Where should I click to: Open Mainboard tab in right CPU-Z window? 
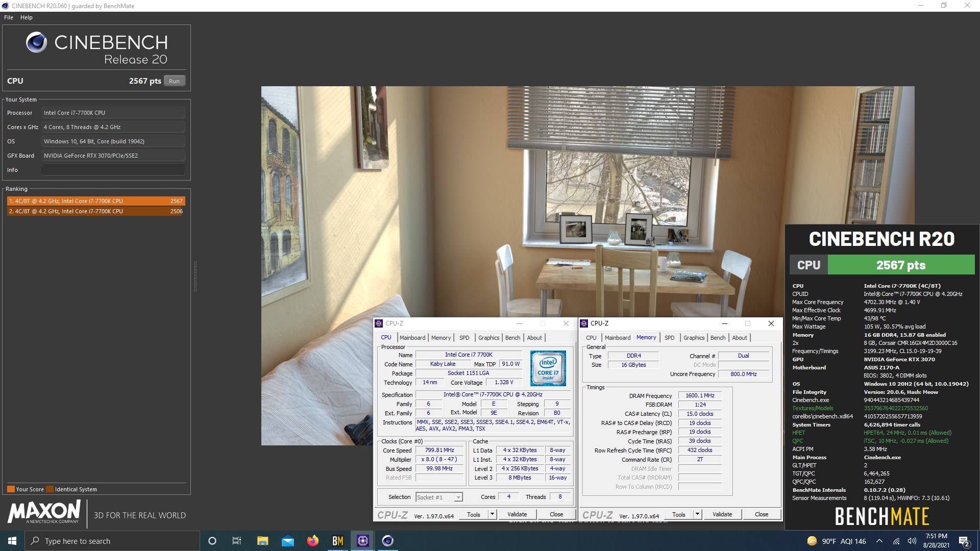[618, 338]
